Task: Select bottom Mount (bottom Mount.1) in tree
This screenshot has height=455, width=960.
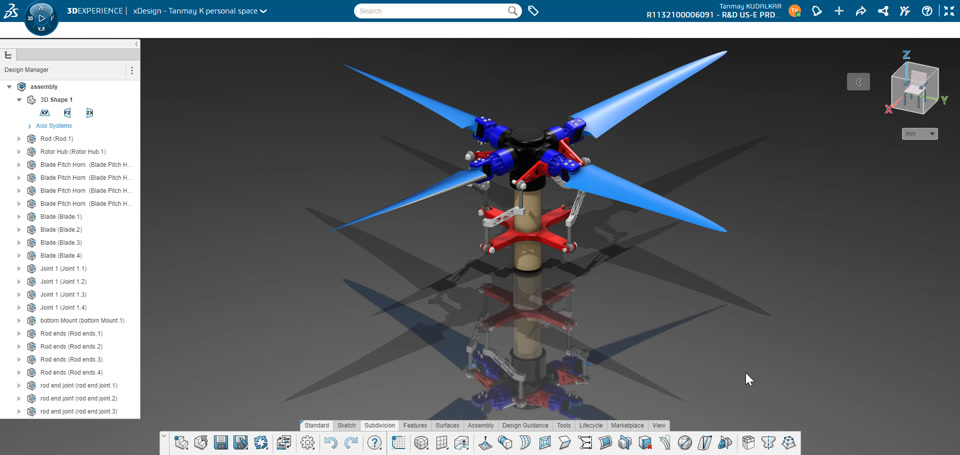Action: [83, 320]
